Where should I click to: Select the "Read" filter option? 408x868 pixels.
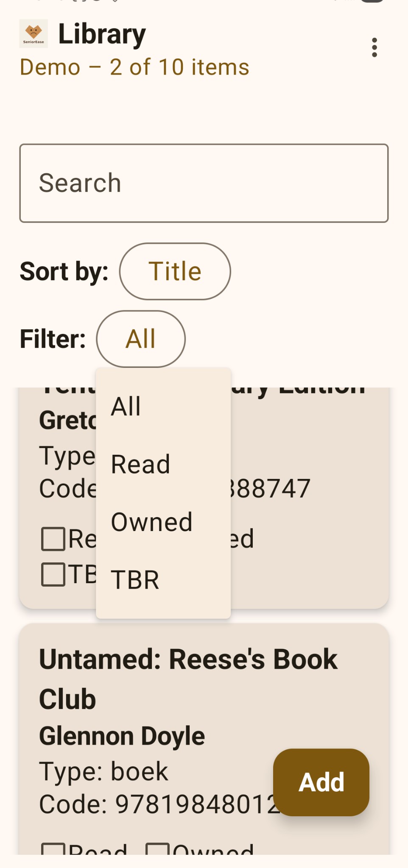pos(140,463)
